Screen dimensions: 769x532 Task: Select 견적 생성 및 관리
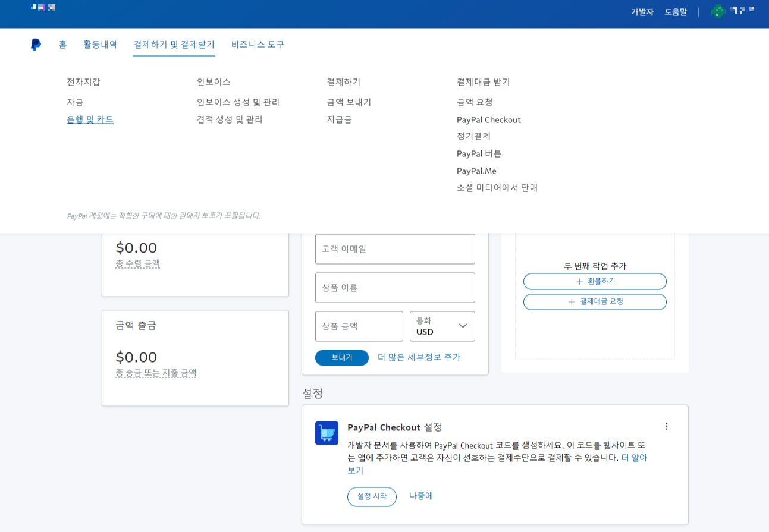[230, 119]
